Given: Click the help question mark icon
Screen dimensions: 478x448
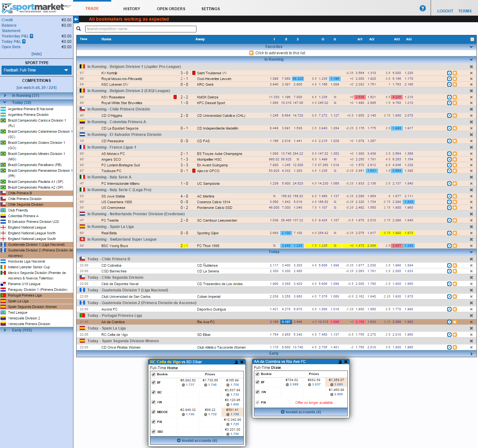Looking at the screenshot, I should [x=422, y=8].
